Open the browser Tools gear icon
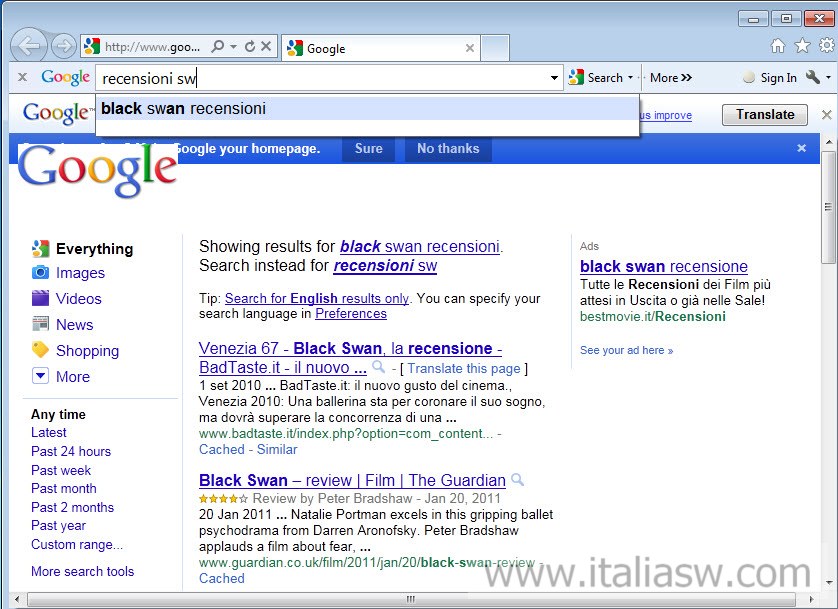838x609 pixels. (827, 45)
